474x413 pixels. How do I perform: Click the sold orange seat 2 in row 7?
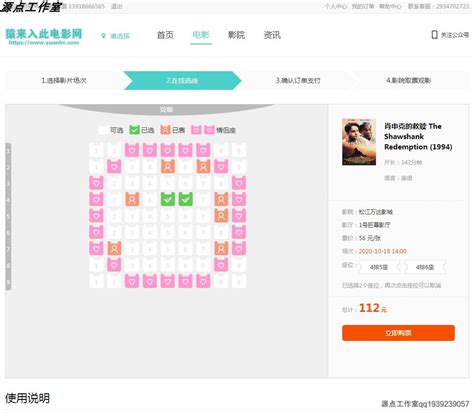[x=114, y=248]
